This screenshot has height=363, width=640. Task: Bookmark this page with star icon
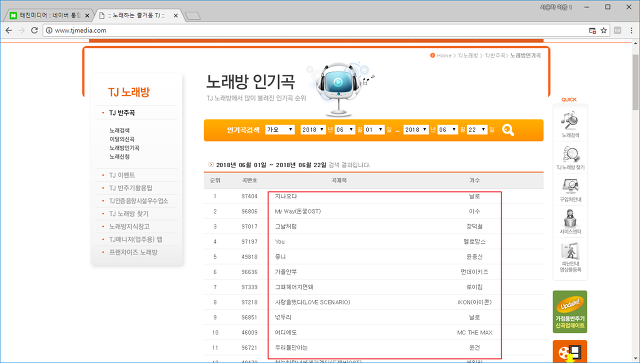(x=604, y=30)
